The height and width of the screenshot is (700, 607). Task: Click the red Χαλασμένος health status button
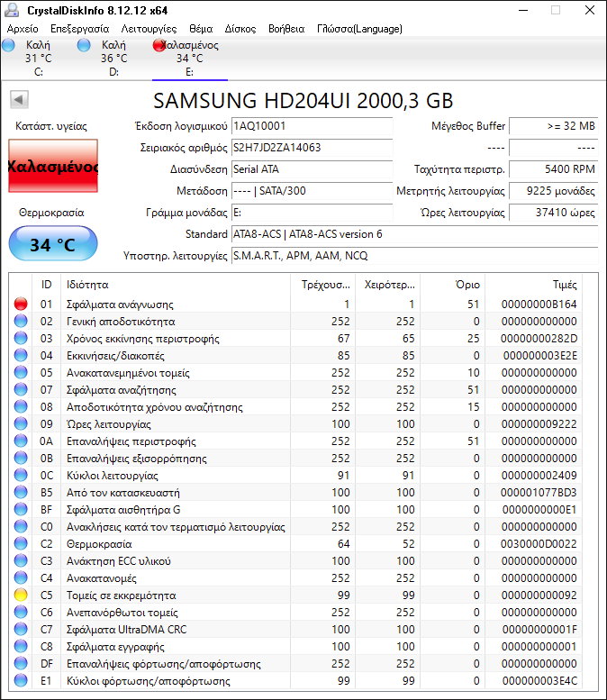click(x=53, y=166)
